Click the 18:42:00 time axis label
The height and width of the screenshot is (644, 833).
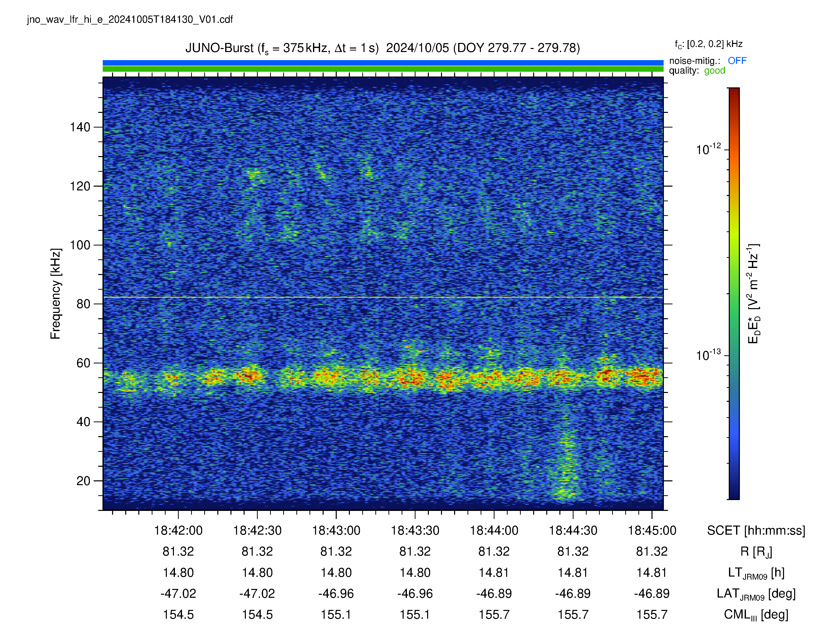(178, 531)
